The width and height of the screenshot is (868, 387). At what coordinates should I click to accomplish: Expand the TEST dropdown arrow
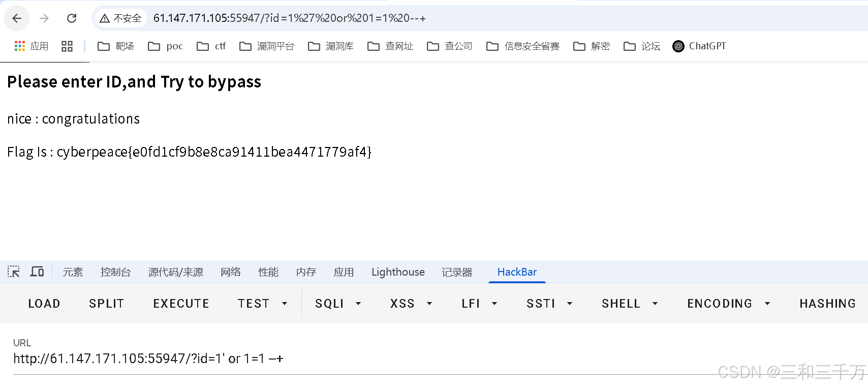point(285,304)
